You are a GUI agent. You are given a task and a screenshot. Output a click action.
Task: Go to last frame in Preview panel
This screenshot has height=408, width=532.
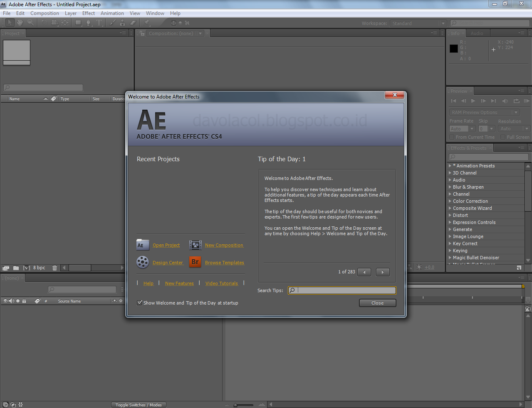[493, 101]
